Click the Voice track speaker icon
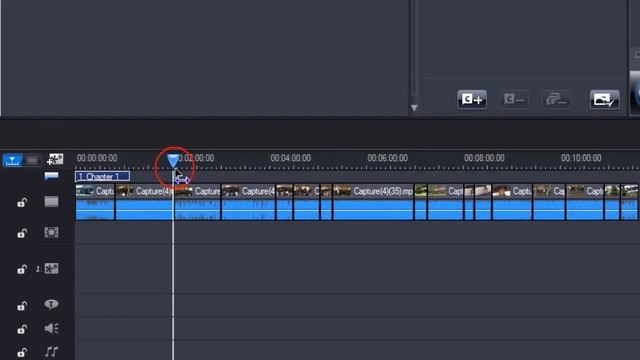The height and width of the screenshot is (360, 640). click(51, 328)
